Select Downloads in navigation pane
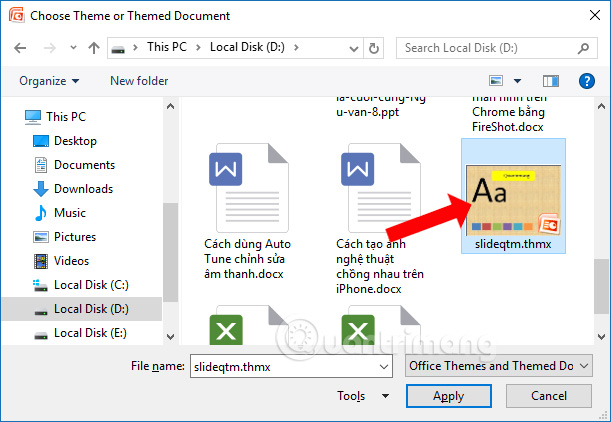The width and height of the screenshot is (611, 422). [83, 189]
